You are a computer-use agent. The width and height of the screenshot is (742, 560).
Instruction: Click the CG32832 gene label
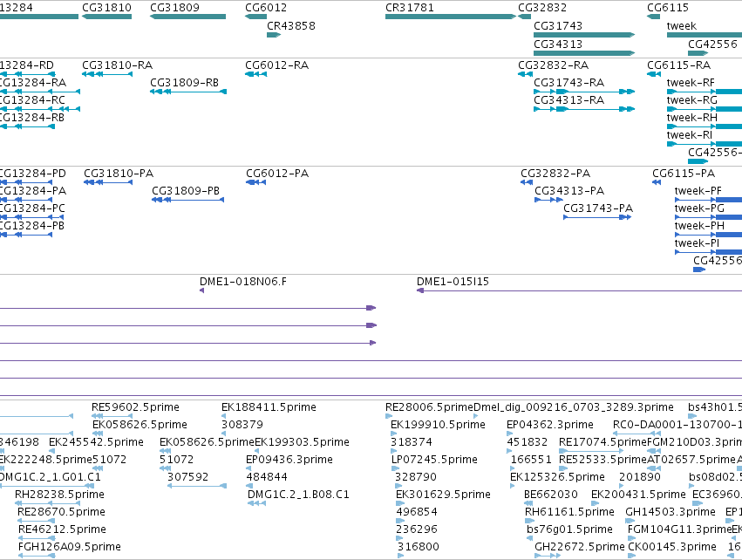click(x=542, y=8)
